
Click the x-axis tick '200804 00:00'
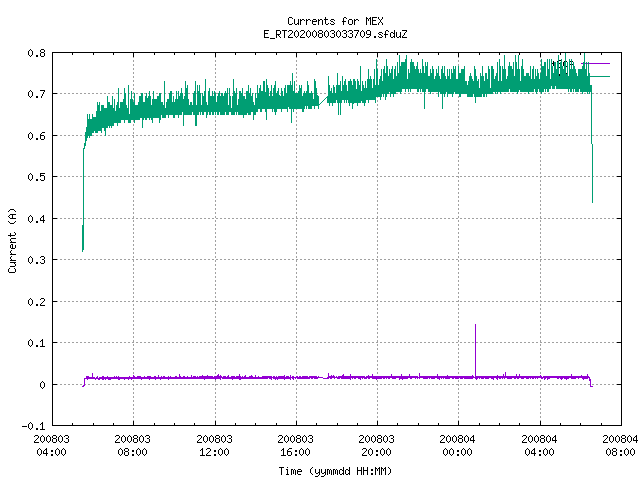pos(458,446)
